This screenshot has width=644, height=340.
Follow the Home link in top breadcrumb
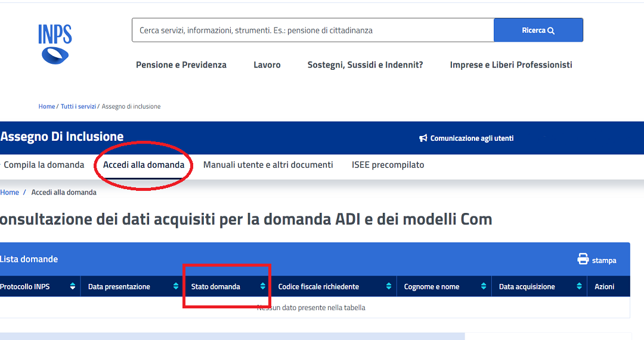47,106
